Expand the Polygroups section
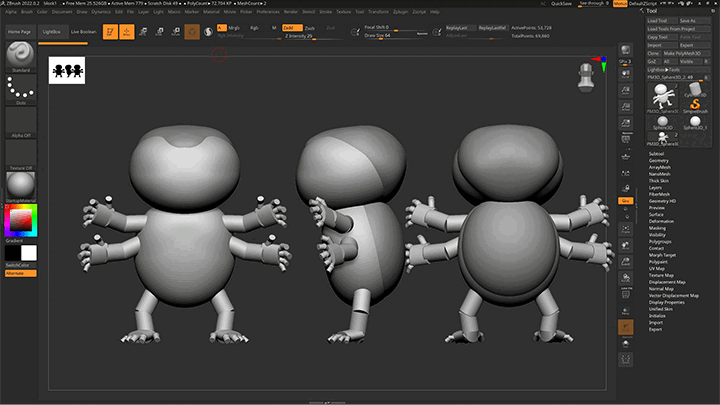 [x=659, y=242]
